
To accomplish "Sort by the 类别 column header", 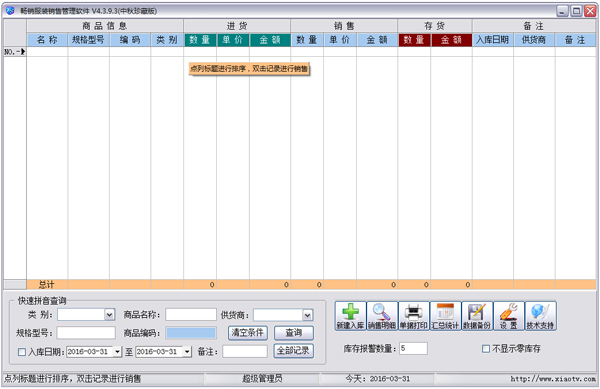I will (167, 40).
